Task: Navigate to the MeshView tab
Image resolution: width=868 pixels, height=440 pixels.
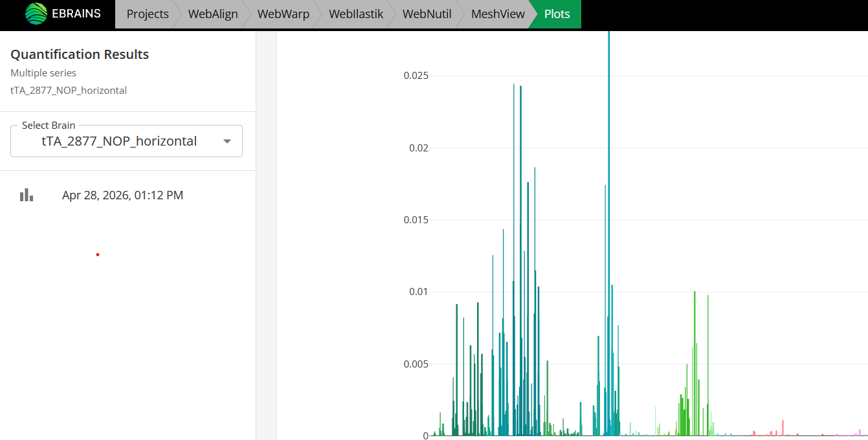Action: pyautogui.click(x=498, y=14)
